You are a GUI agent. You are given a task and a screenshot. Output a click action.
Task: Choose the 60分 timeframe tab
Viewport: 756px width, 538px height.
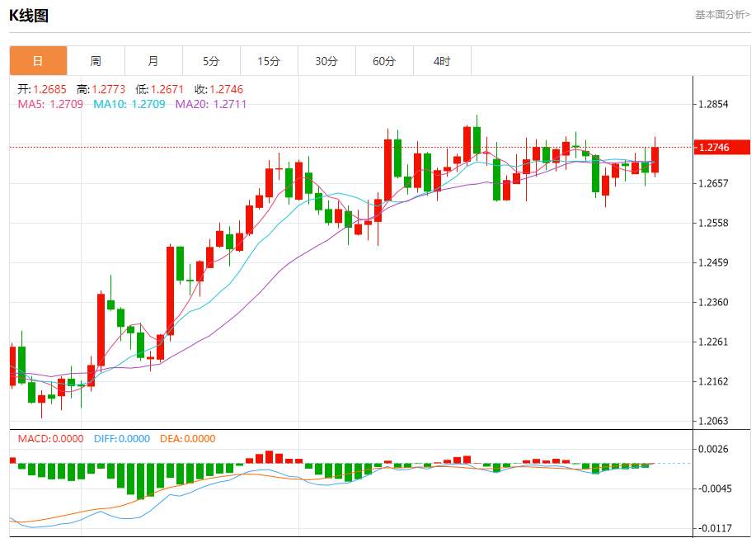(x=384, y=61)
